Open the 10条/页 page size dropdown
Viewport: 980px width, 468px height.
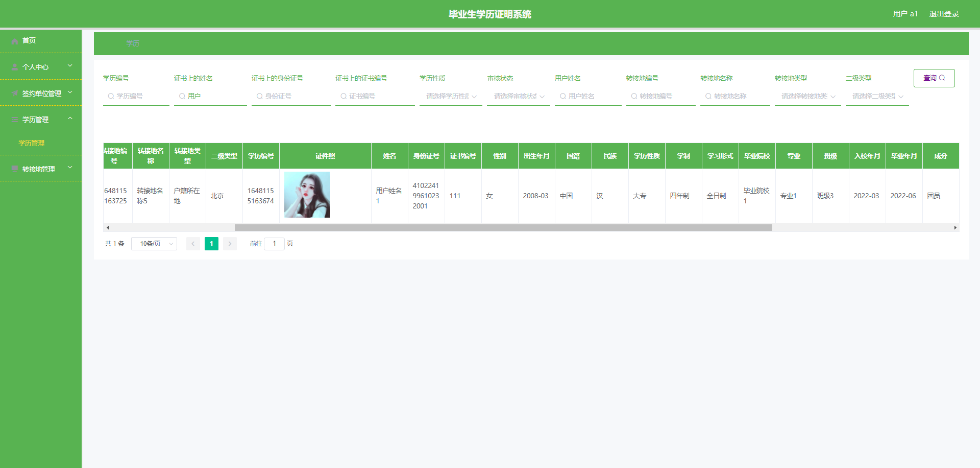[x=154, y=244]
